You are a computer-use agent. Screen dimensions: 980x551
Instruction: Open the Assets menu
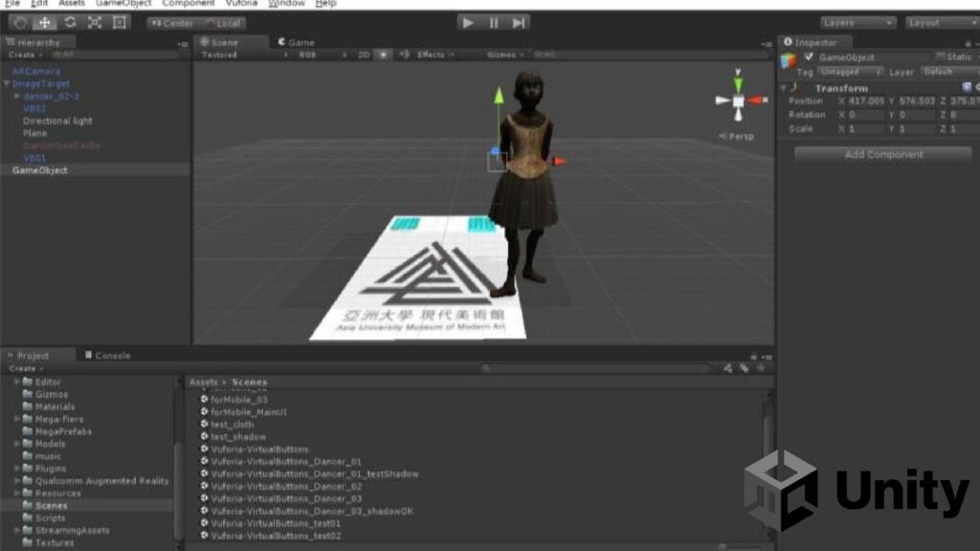72,4
